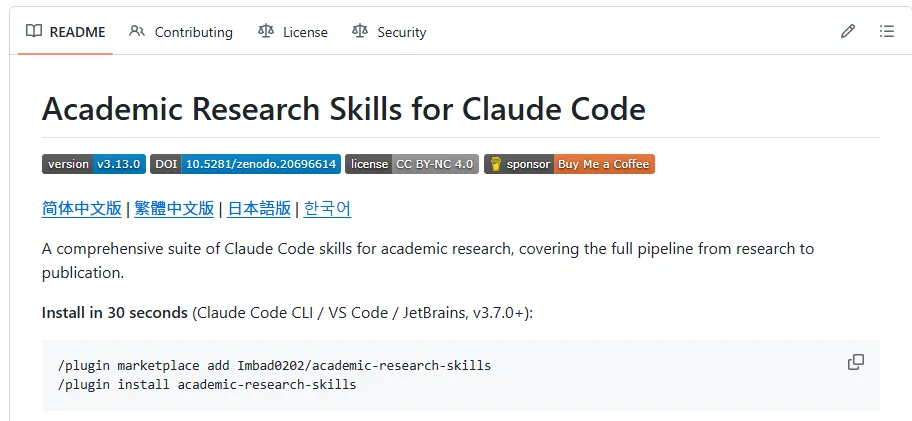Click the scales icon beside License
Screen dimensions: 912x421
pyautogui.click(x=266, y=31)
